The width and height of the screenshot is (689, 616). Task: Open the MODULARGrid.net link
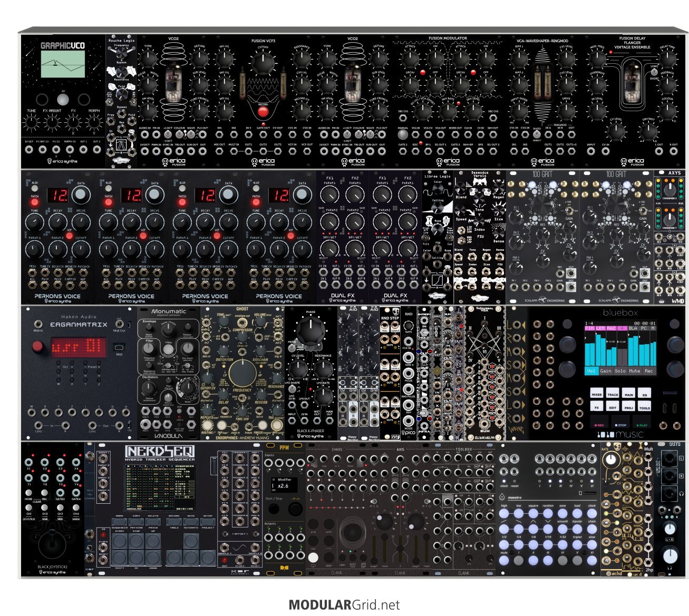click(x=344, y=604)
